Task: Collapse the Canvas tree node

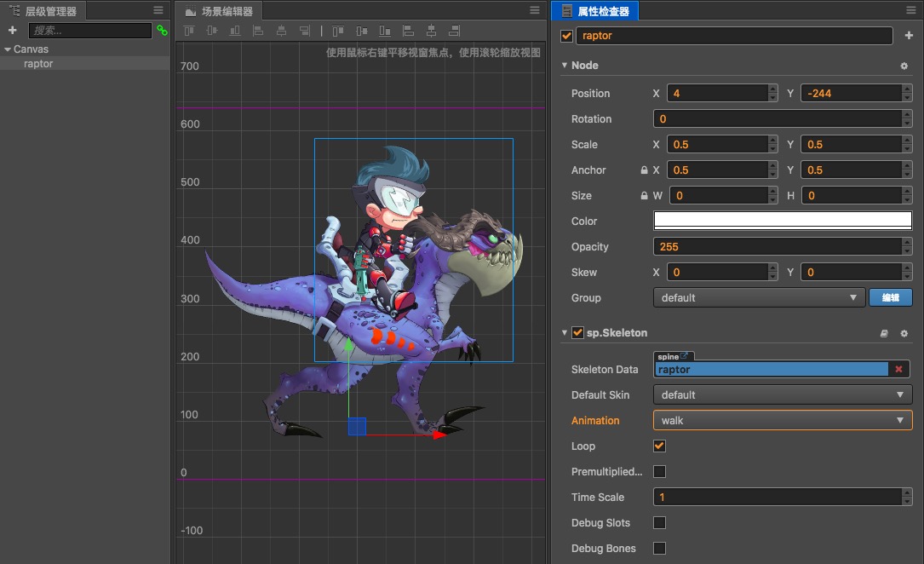Action: click(8, 49)
